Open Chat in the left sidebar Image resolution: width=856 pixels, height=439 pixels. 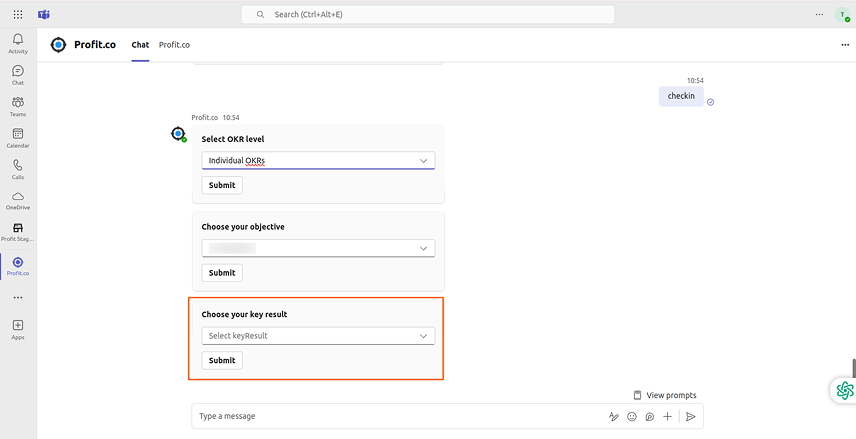pos(18,75)
